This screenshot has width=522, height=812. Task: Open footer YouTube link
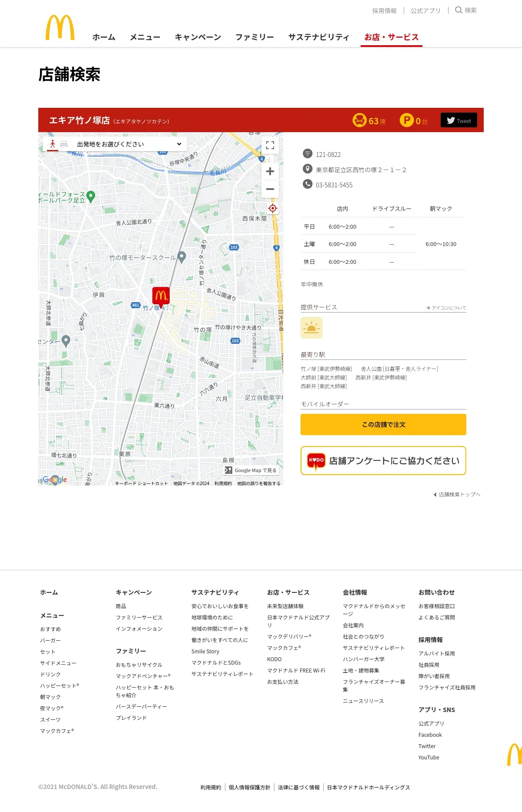(x=429, y=757)
